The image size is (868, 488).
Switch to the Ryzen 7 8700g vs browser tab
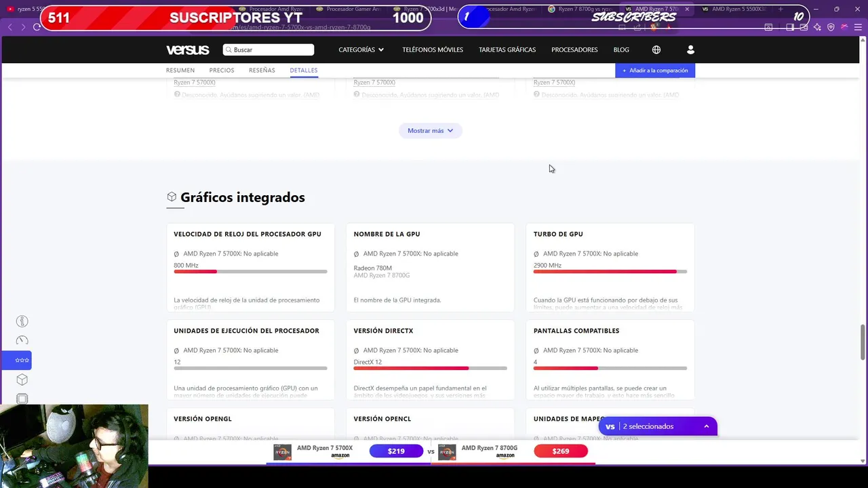point(582,9)
